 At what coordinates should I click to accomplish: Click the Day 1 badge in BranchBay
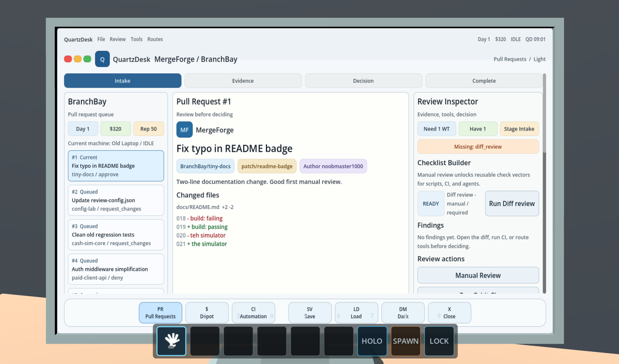(x=83, y=129)
